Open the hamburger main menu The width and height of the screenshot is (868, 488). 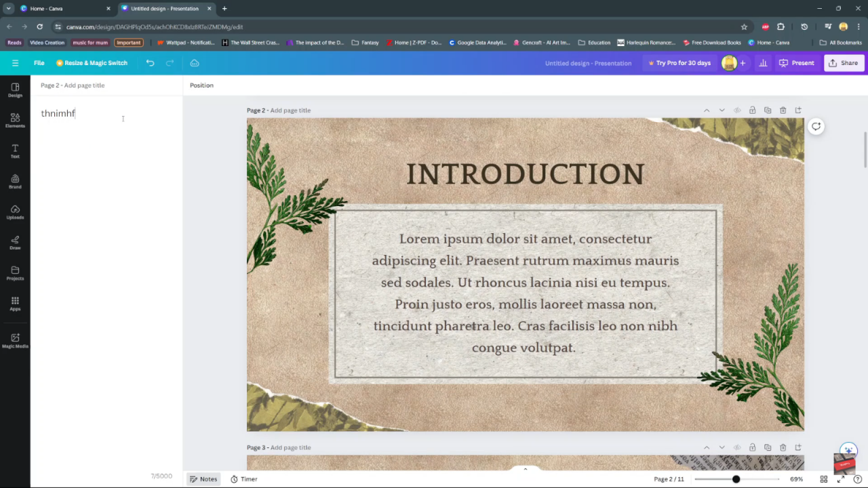(x=15, y=63)
